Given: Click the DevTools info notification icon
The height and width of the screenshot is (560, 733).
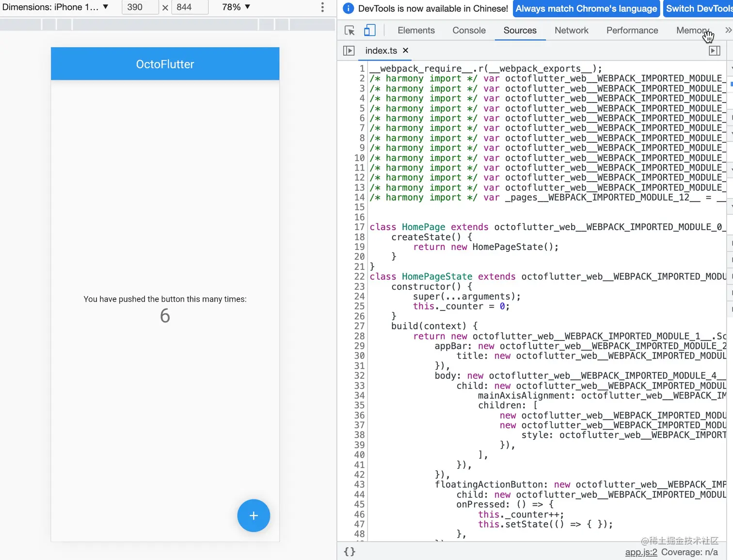Looking at the screenshot, I should [348, 8].
